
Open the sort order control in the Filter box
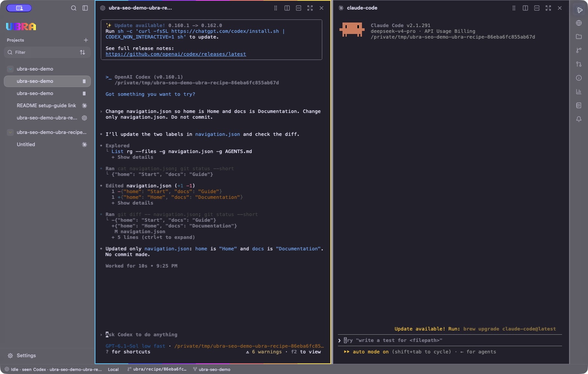click(82, 52)
